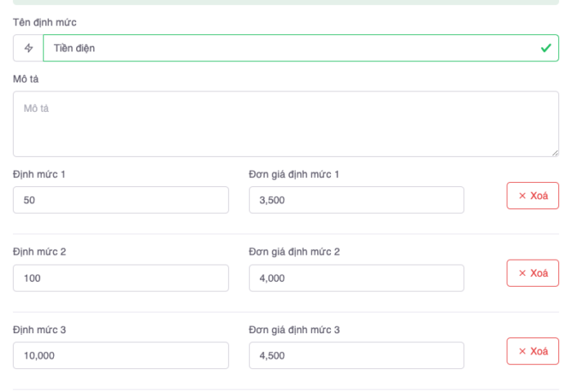Click the 'Đơn giá định mức 3' label
The width and height of the screenshot is (572, 392).
pos(294,329)
